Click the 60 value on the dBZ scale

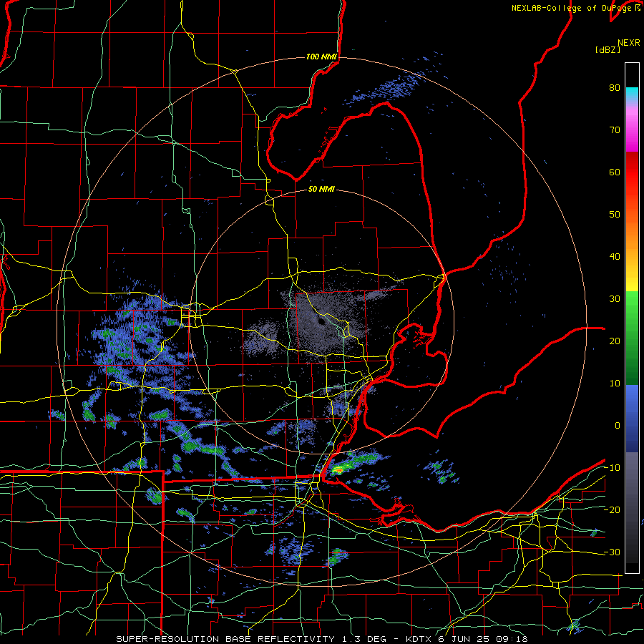pyautogui.click(x=615, y=172)
